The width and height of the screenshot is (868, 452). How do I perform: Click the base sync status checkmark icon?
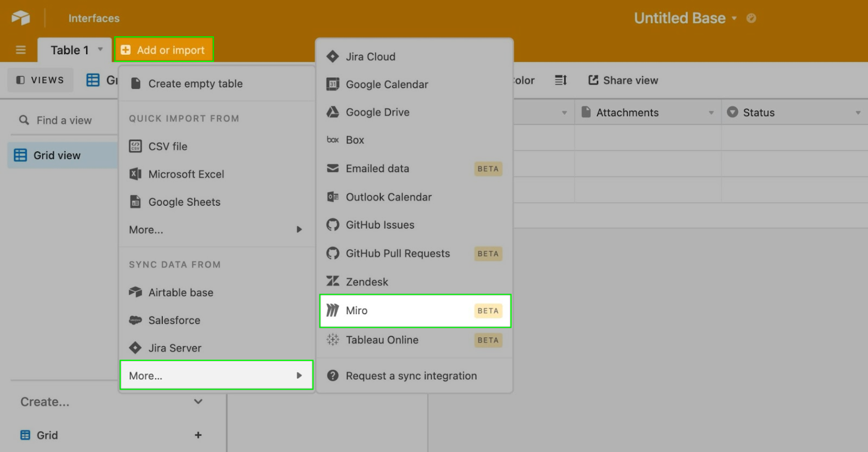click(x=751, y=18)
